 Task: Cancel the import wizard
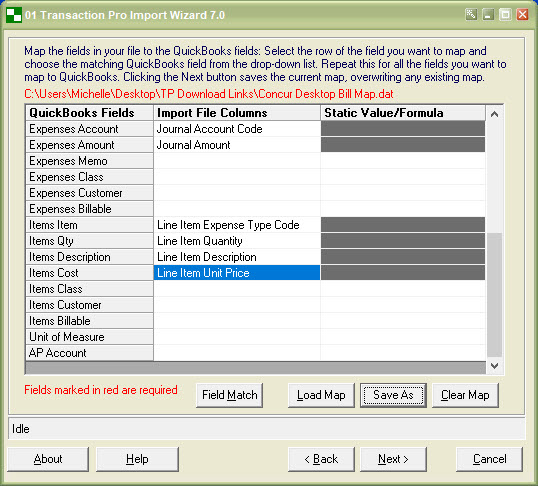point(490,459)
